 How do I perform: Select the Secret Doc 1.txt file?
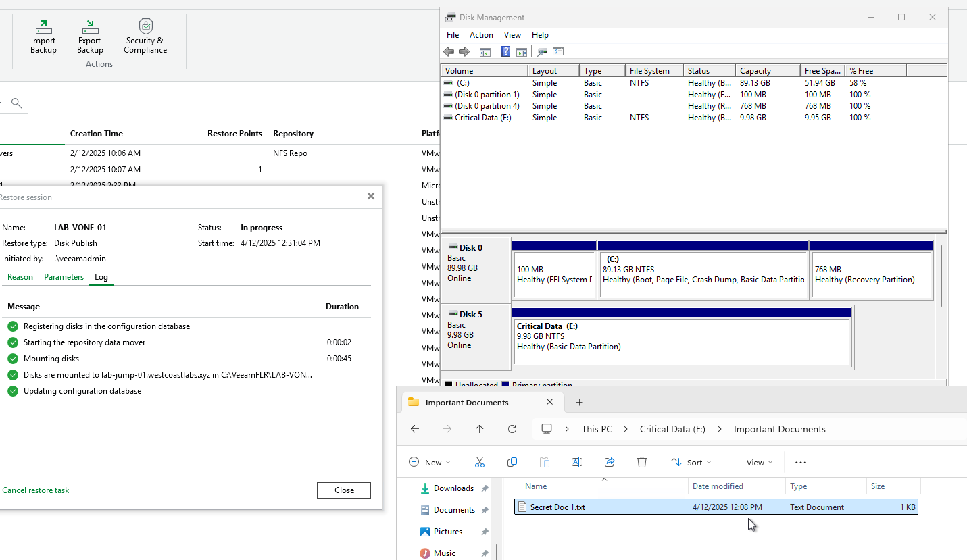(557, 507)
